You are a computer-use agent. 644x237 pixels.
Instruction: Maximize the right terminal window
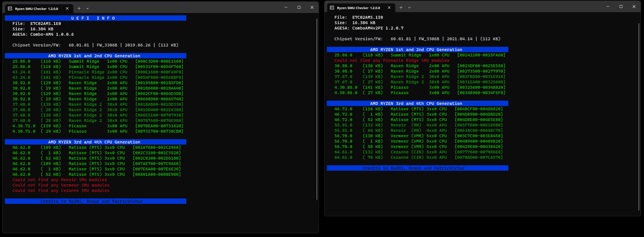[621, 7]
